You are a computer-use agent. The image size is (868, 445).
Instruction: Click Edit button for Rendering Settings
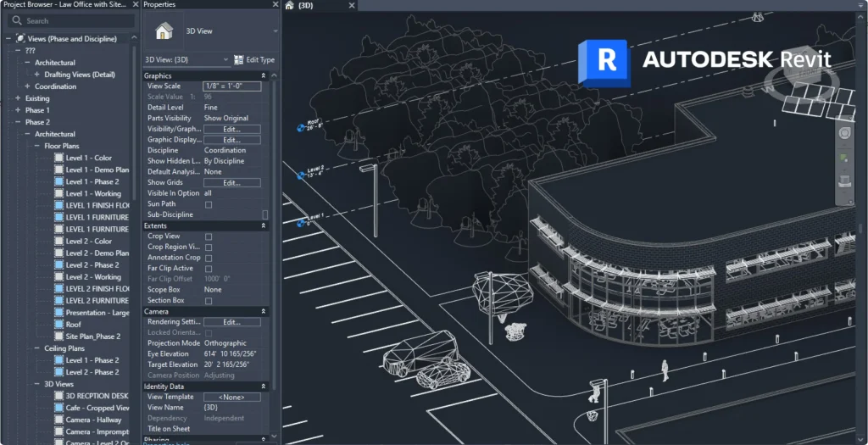tap(231, 322)
